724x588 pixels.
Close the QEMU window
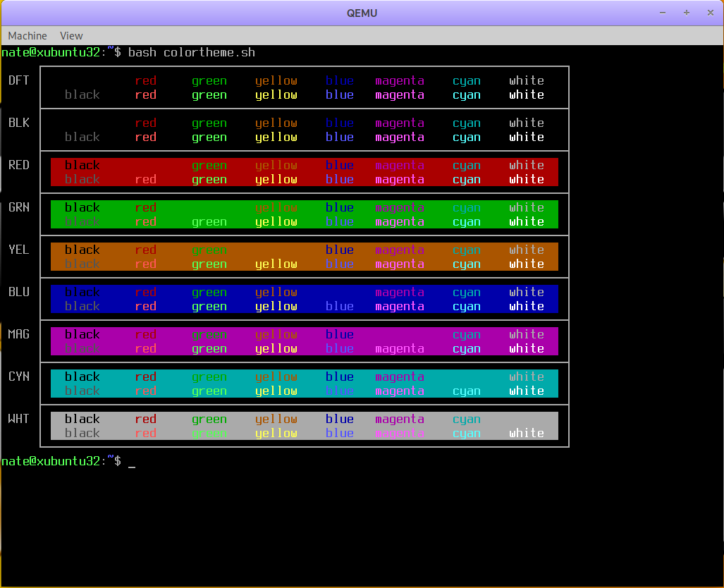pyautogui.click(x=710, y=13)
